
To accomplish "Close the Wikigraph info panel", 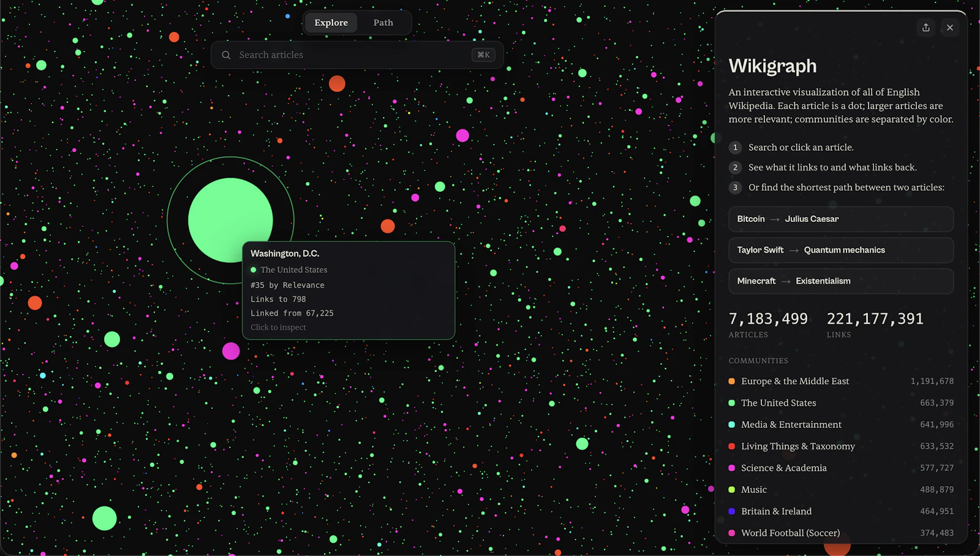I will [x=950, y=28].
